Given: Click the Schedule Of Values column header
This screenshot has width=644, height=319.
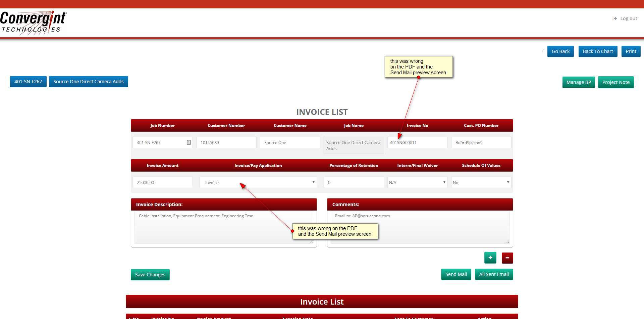Looking at the screenshot, I should [x=481, y=166].
